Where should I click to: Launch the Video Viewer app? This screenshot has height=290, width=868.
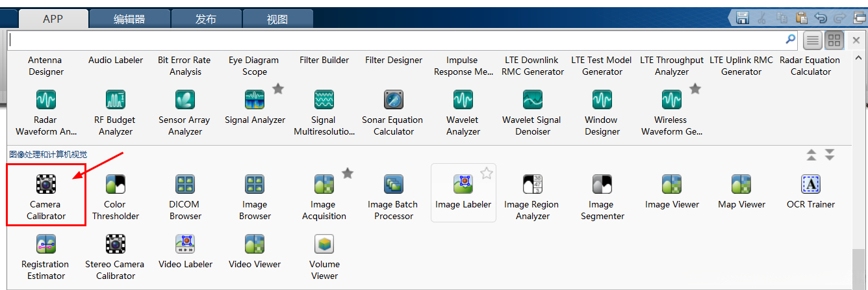point(255,252)
